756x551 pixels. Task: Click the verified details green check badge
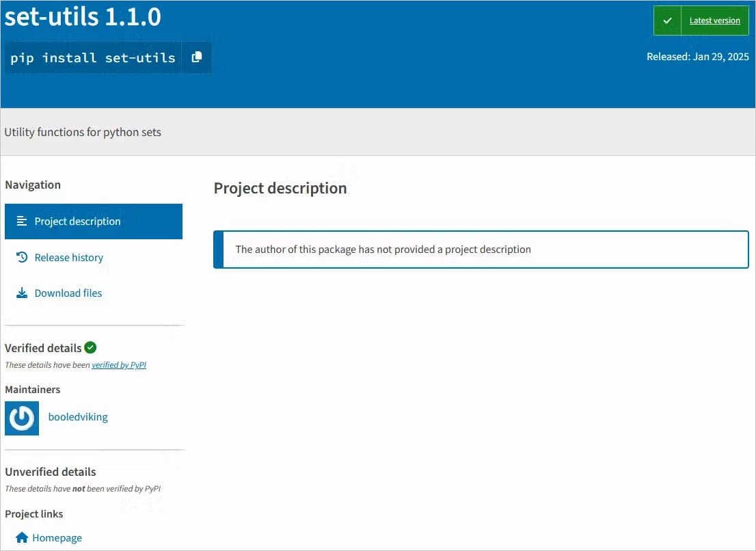pyautogui.click(x=90, y=347)
